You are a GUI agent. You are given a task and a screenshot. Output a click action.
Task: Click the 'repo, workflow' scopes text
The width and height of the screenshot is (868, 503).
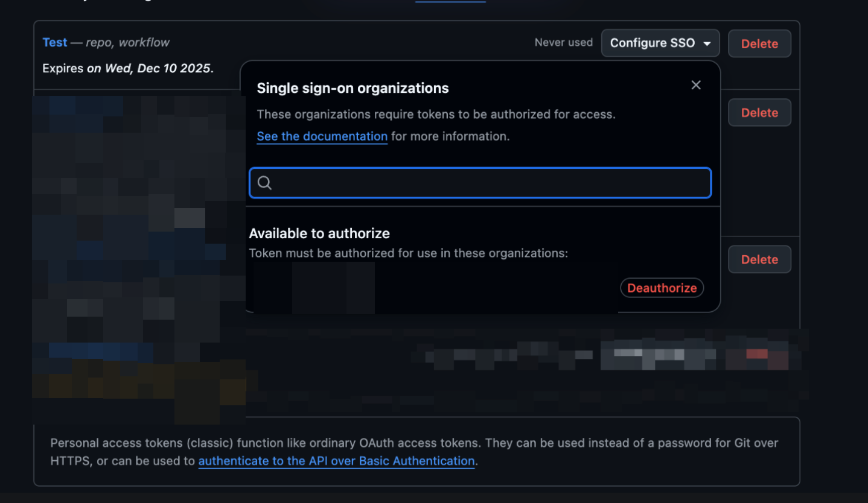pyautogui.click(x=127, y=42)
